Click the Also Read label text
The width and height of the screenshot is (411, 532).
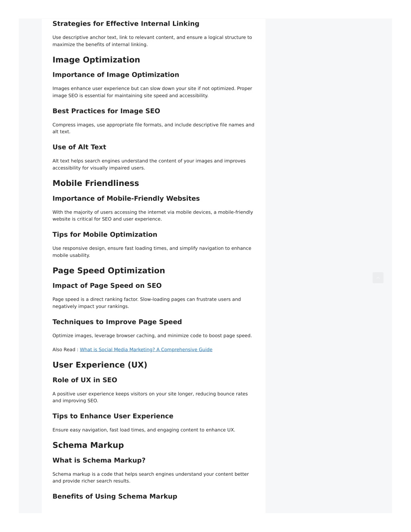[64, 350]
